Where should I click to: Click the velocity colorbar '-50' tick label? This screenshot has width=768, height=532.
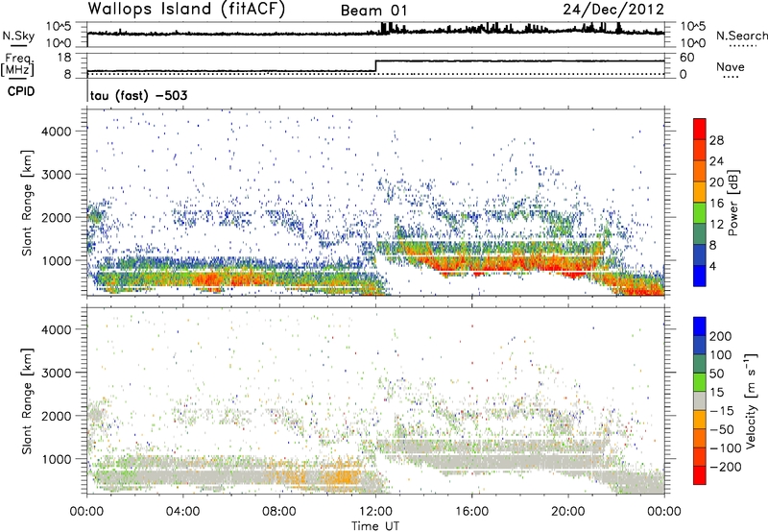pos(722,429)
